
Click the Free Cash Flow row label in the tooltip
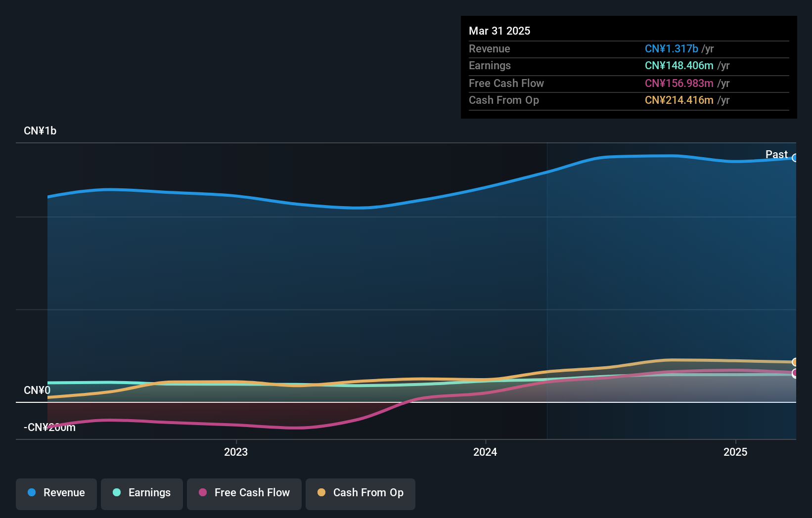(506, 83)
